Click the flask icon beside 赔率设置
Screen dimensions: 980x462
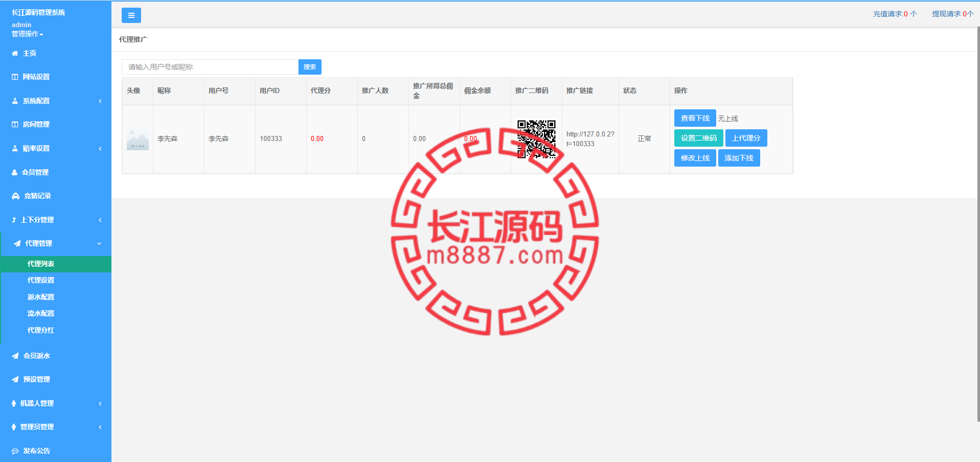click(x=15, y=148)
